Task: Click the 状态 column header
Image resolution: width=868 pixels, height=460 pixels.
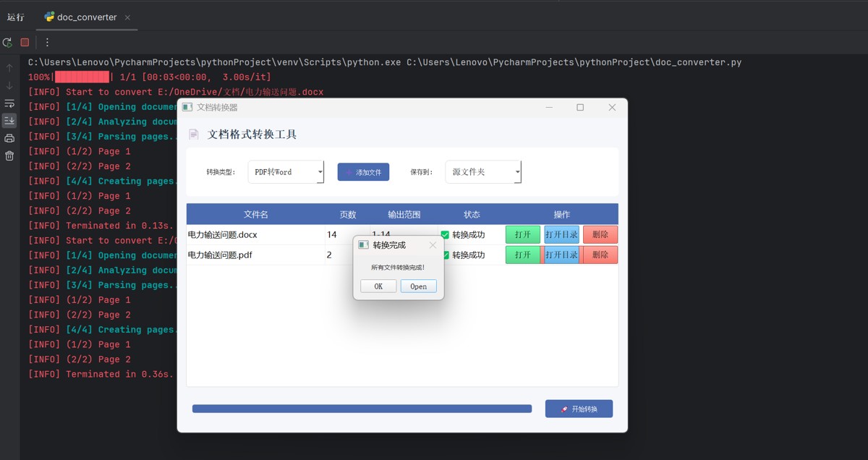Action: pos(472,215)
